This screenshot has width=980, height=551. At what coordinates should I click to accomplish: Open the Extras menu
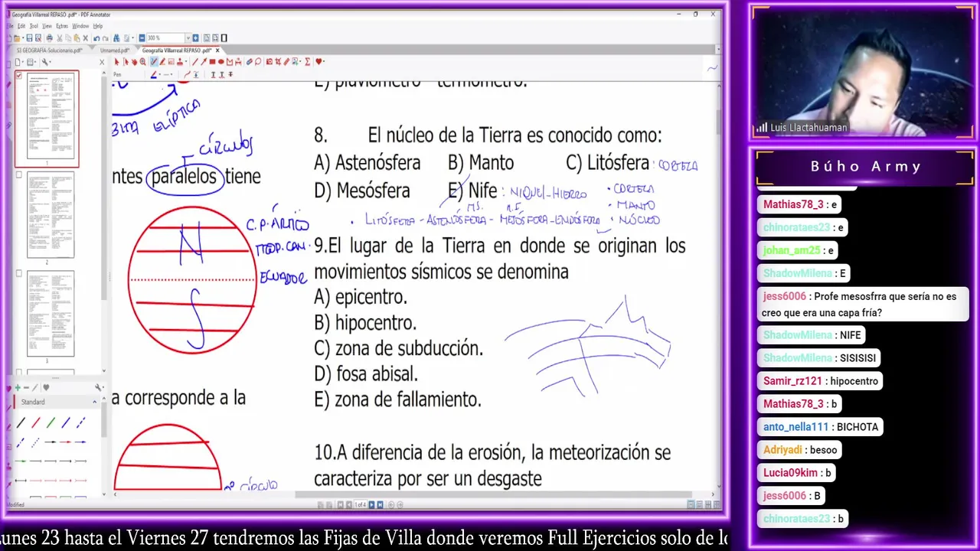62,25
